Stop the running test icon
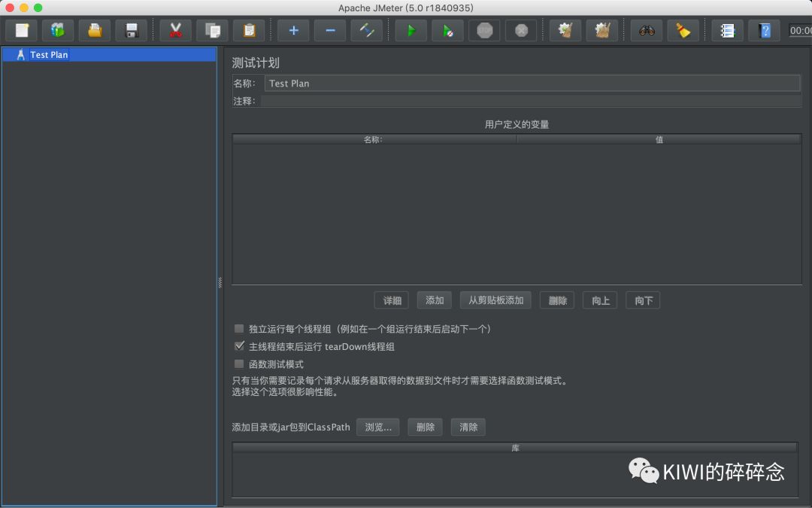This screenshot has width=812, height=508. coord(485,31)
